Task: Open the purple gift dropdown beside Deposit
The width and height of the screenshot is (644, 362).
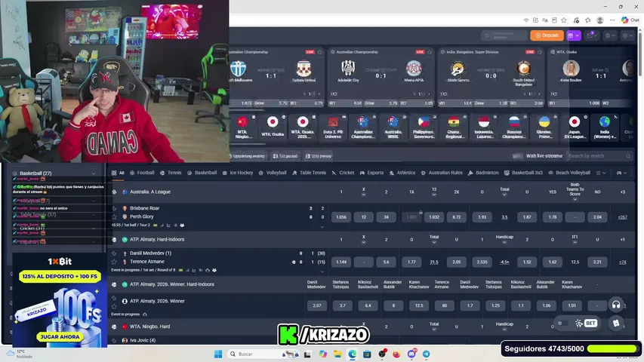Action: pyautogui.click(x=574, y=35)
